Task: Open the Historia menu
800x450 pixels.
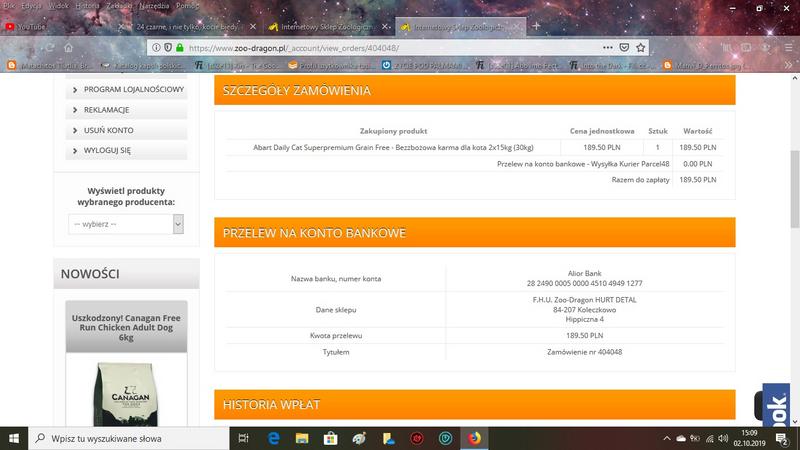Action: point(87,6)
